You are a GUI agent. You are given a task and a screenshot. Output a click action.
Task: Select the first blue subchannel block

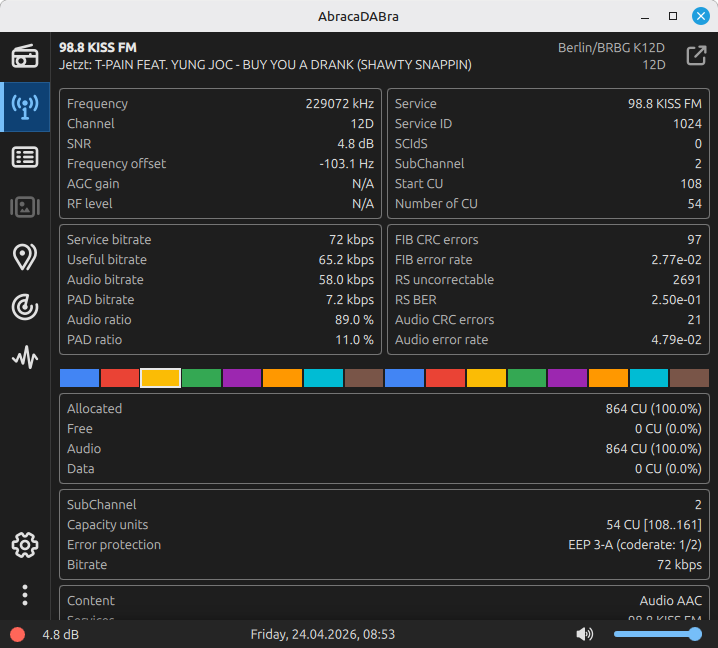pyautogui.click(x=79, y=378)
